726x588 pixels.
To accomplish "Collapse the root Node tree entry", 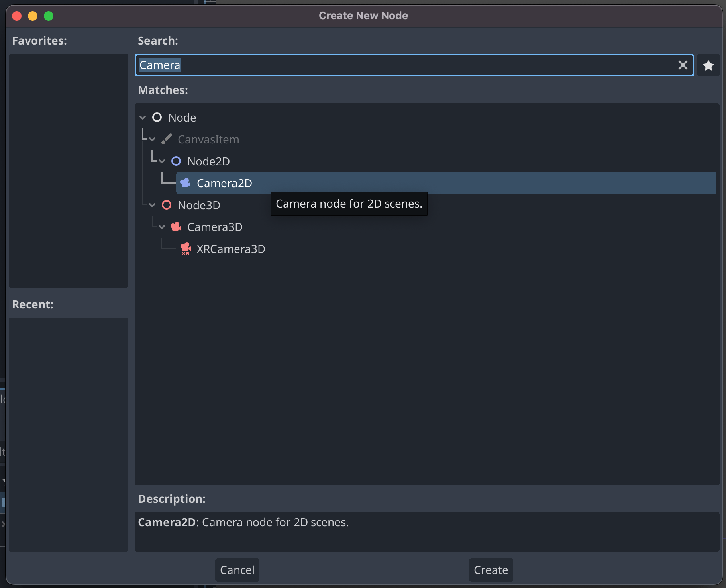I will [143, 118].
